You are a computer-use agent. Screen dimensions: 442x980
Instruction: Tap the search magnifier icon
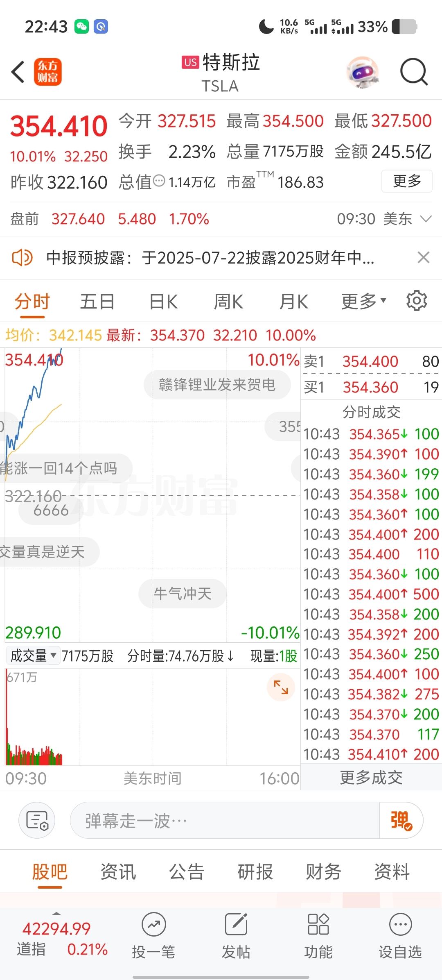click(x=414, y=72)
